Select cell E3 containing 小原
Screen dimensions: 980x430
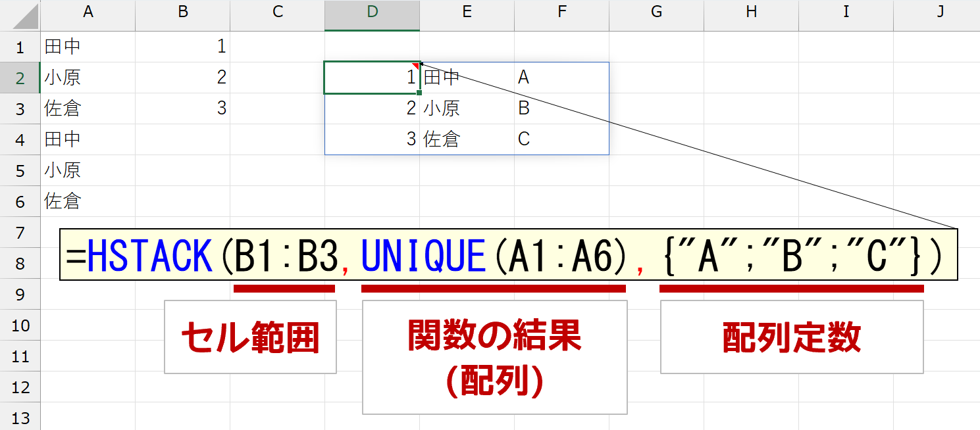click(467, 108)
